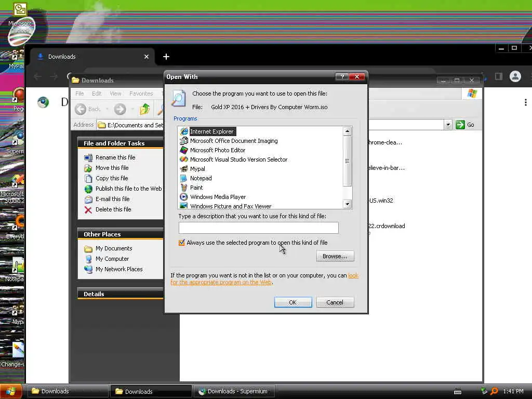Click the Back button in Explorer toolbar

click(88, 109)
